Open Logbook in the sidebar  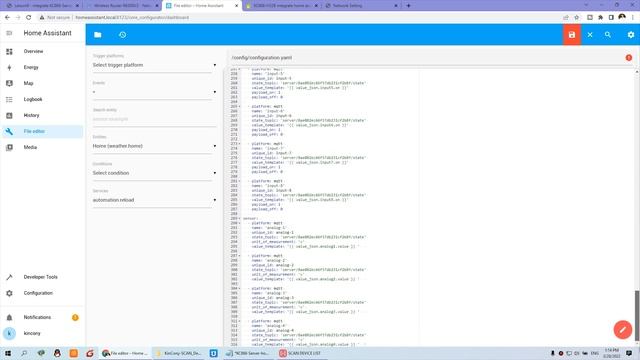pyautogui.click(x=42, y=99)
